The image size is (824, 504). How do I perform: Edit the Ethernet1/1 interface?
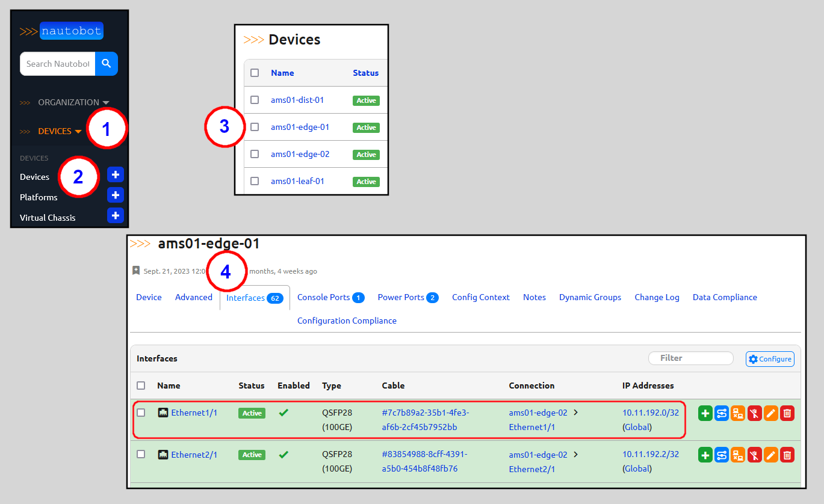pyautogui.click(x=771, y=413)
